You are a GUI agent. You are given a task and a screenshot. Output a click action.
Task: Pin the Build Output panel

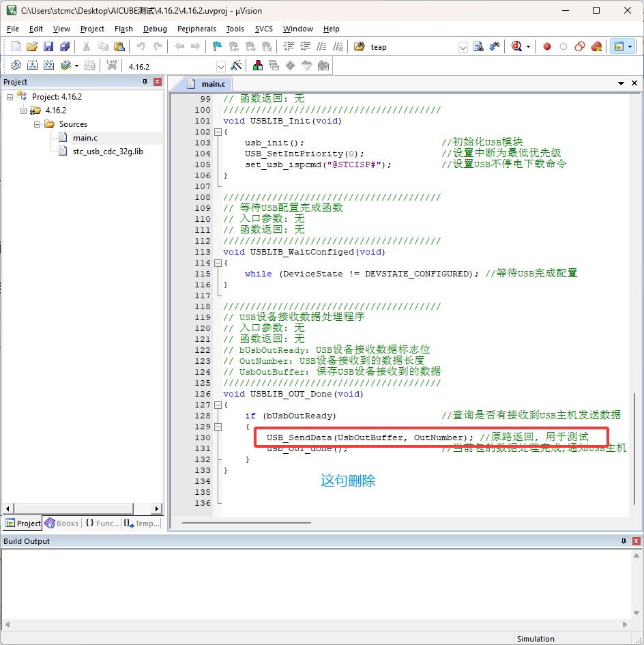coord(624,541)
